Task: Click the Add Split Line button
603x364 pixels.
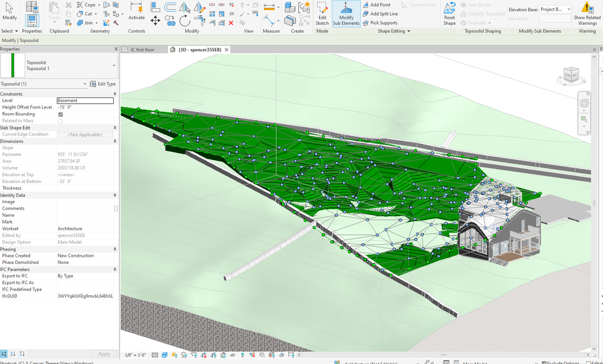Action: pyautogui.click(x=380, y=14)
